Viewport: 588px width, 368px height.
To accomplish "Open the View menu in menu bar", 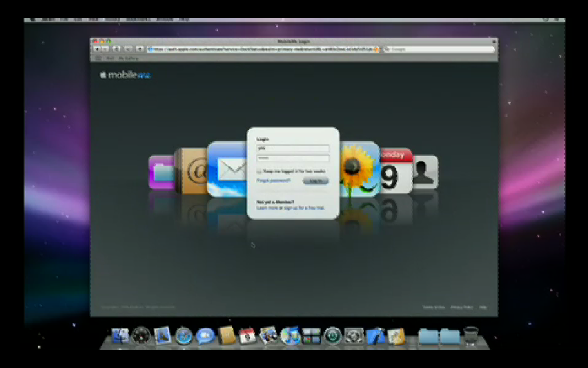I will [94, 19].
